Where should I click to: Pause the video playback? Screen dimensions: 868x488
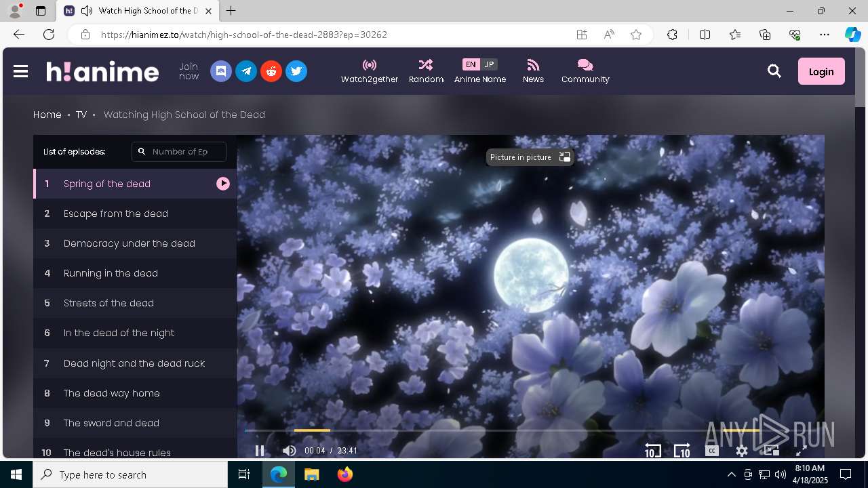coord(260,451)
